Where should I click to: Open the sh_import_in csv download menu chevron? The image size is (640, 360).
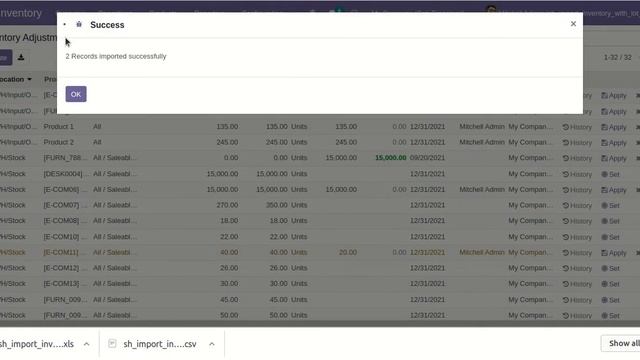211,344
